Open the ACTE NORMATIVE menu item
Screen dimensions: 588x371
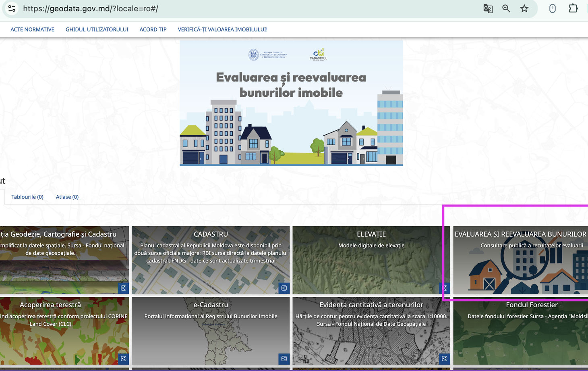32,29
